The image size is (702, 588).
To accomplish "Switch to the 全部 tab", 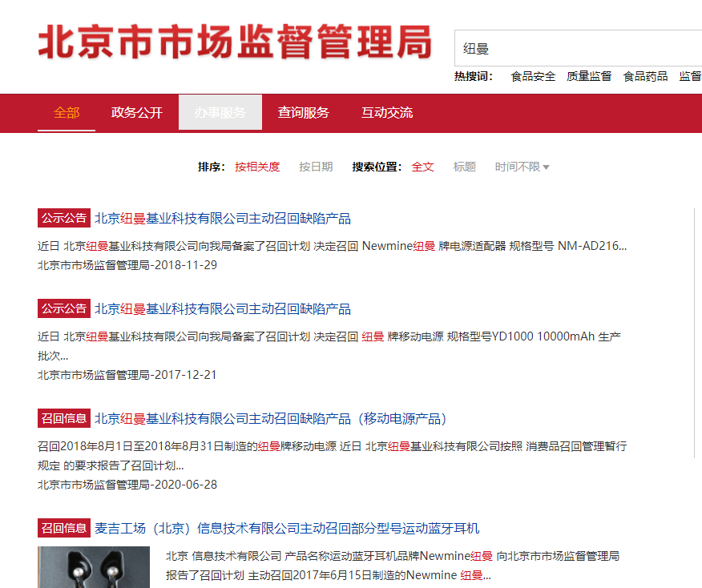I will (x=67, y=113).
